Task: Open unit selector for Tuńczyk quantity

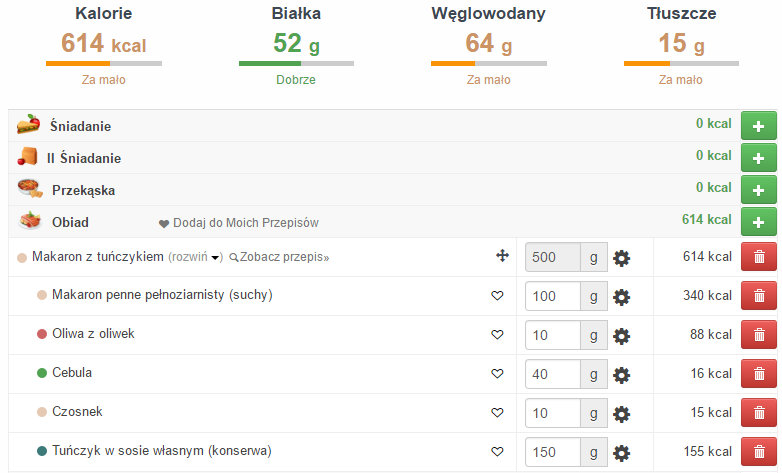Action: pyautogui.click(x=594, y=452)
